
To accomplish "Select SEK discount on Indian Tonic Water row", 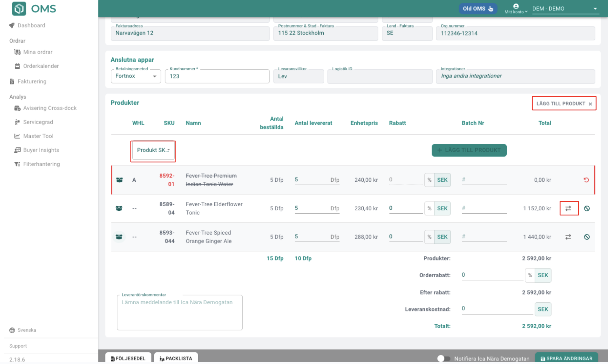I will (442, 180).
